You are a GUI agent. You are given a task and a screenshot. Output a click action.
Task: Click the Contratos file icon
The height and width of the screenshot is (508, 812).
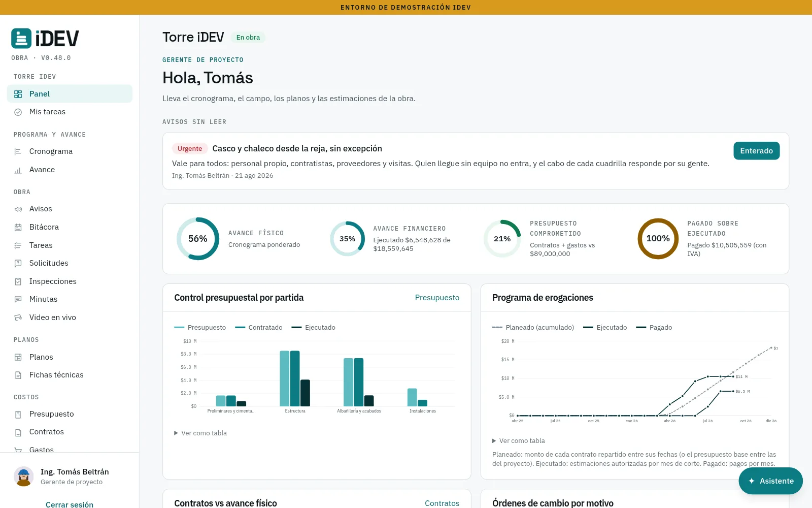18,432
